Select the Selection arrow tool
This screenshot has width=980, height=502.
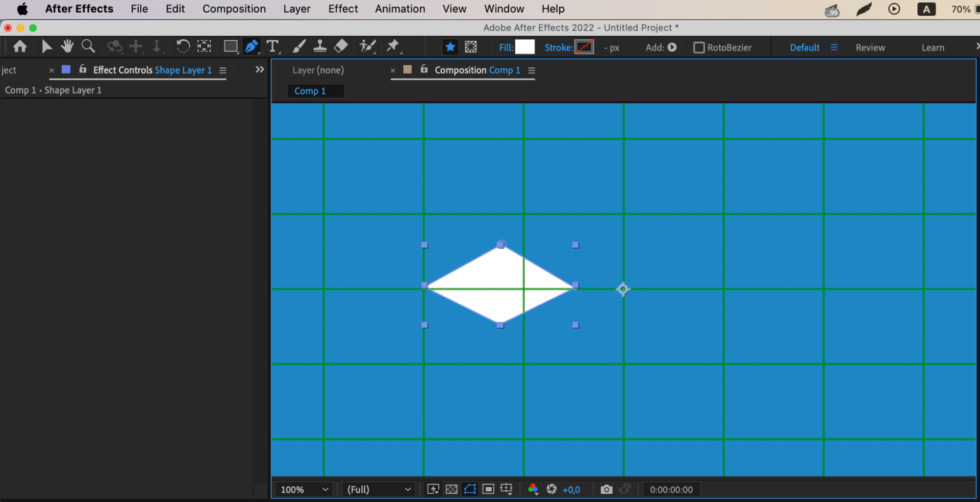(x=47, y=47)
